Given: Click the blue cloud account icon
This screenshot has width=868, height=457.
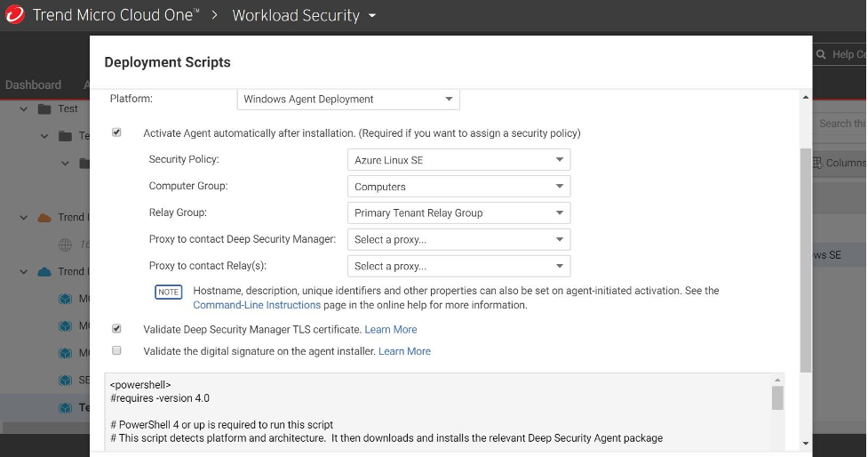Looking at the screenshot, I should pos(44,272).
